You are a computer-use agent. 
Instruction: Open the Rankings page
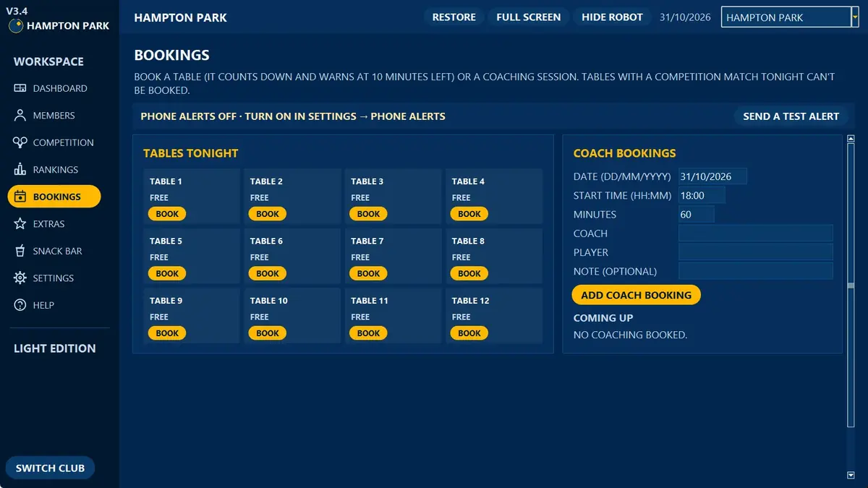(x=56, y=169)
